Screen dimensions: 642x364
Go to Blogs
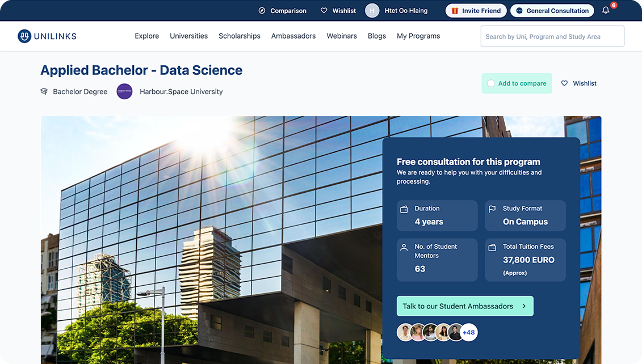(x=377, y=36)
